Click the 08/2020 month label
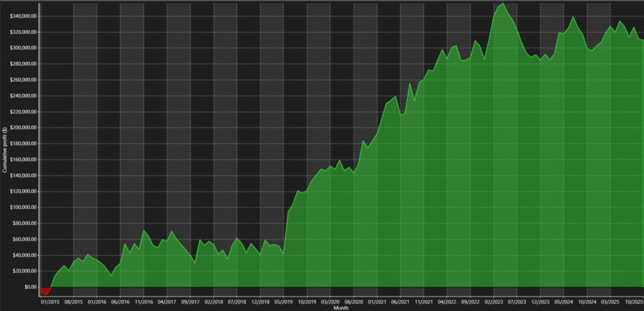 tap(353, 301)
